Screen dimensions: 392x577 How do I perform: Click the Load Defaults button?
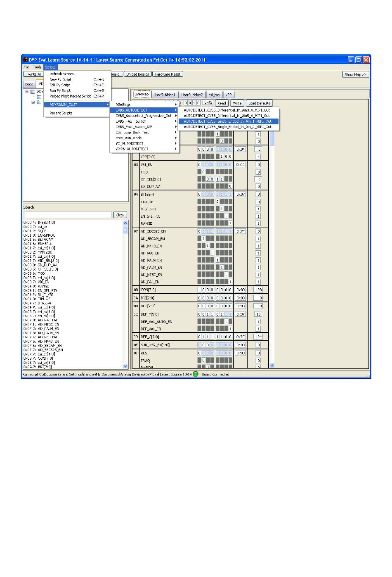[x=260, y=103]
